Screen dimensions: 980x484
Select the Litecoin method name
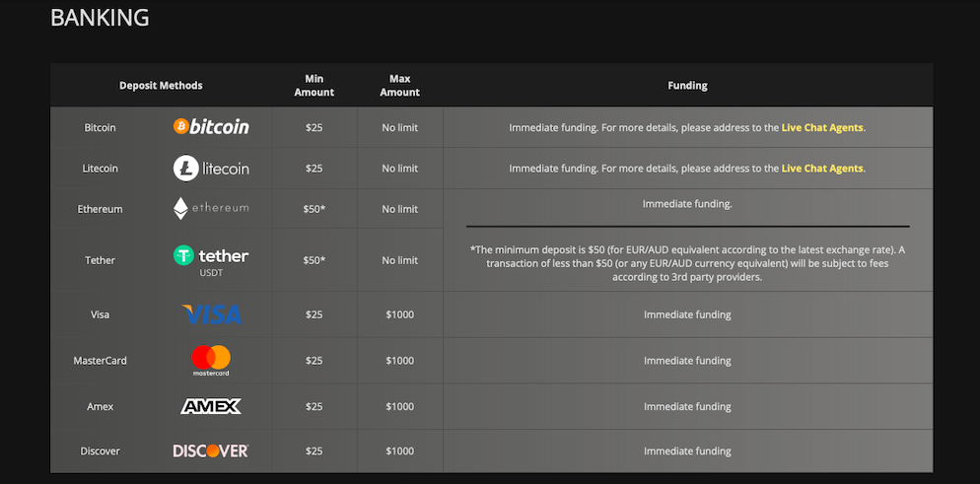(100, 169)
